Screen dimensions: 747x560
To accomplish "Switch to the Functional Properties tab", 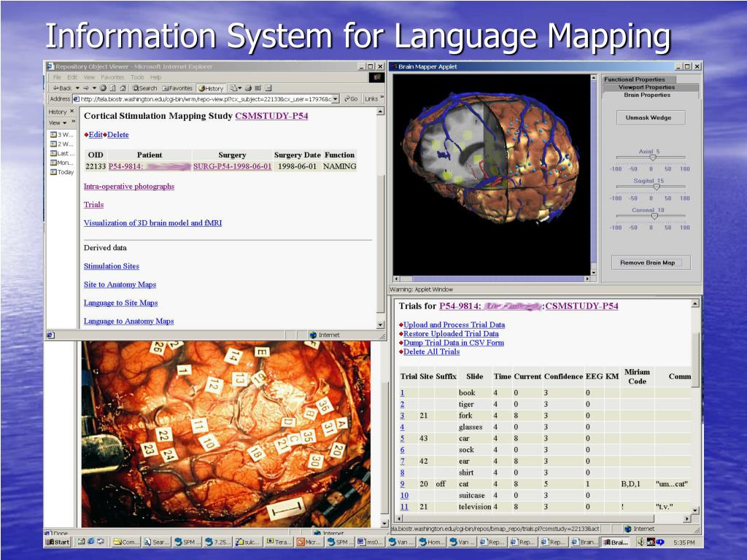I will 635,79.
